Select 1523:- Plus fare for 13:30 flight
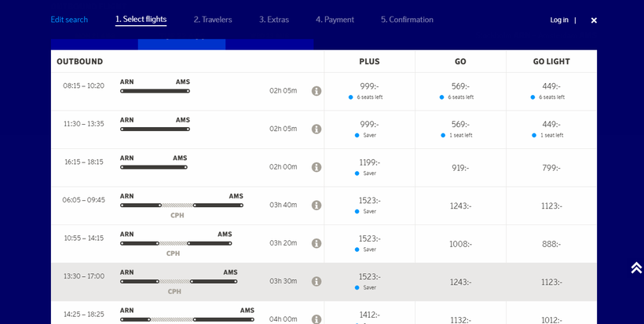Viewport: 644px width, 324px height. click(x=369, y=277)
